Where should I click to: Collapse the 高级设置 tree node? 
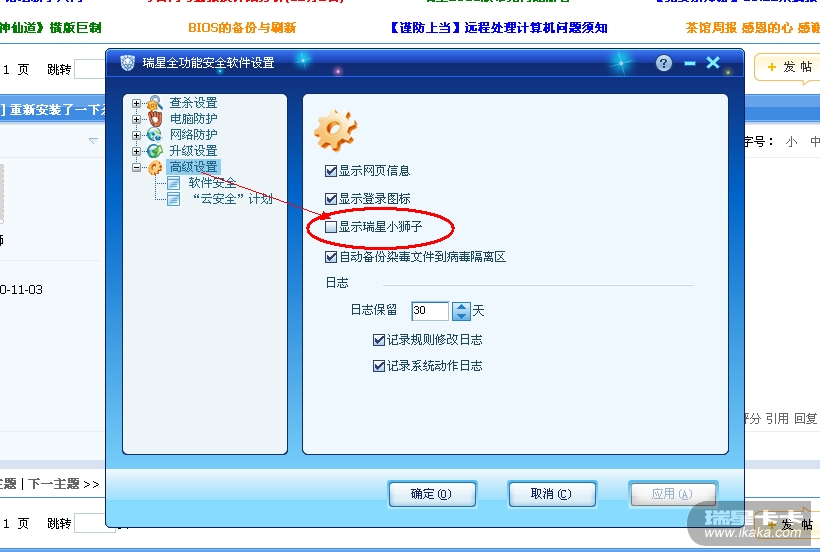[x=136, y=168]
